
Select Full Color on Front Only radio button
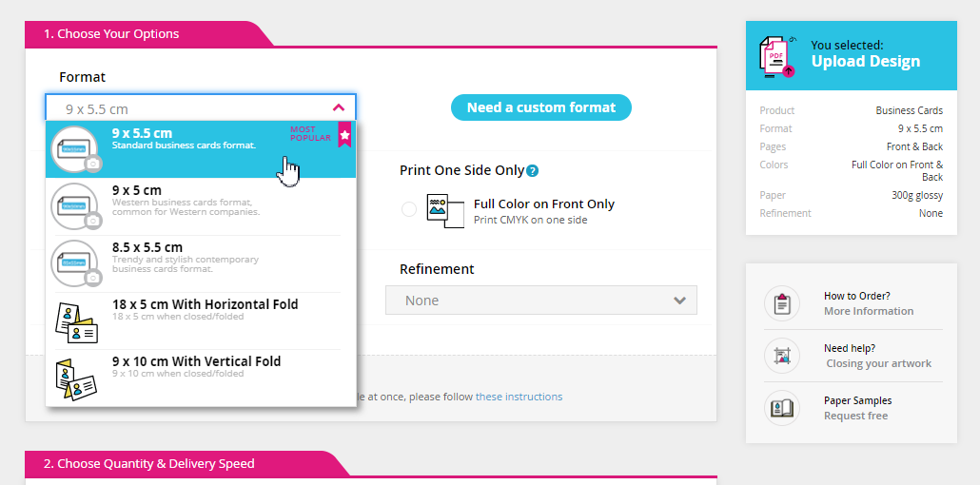point(409,209)
